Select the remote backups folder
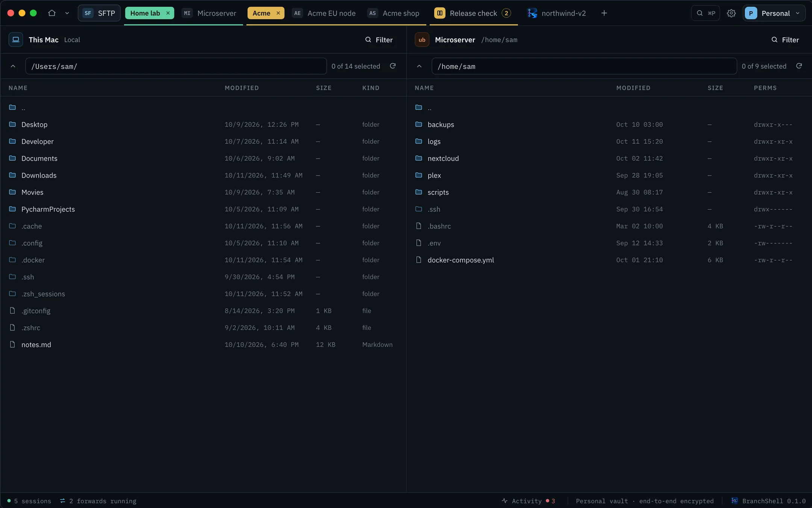The width and height of the screenshot is (812, 508). [609, 125]
